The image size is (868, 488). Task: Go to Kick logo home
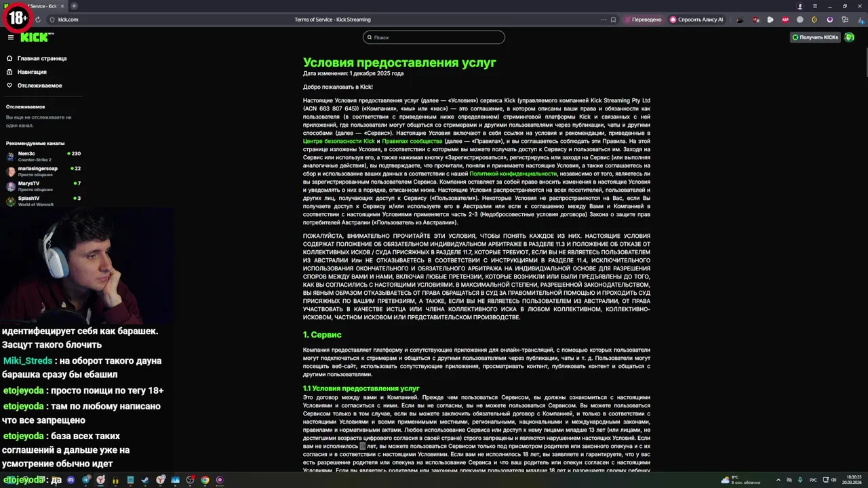(35, 37)
